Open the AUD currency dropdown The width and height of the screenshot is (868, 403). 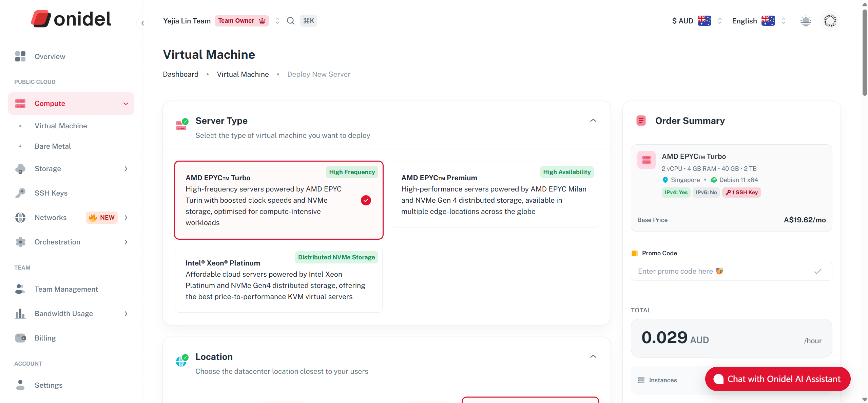pyautogui.click(x=720, y=21)
